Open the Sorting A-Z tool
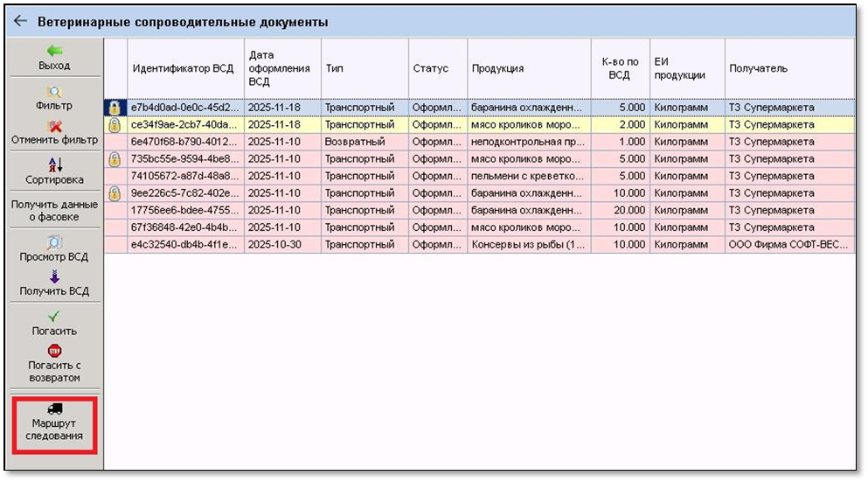The width and height of the screenshot is (868, 482). (54, 164)
